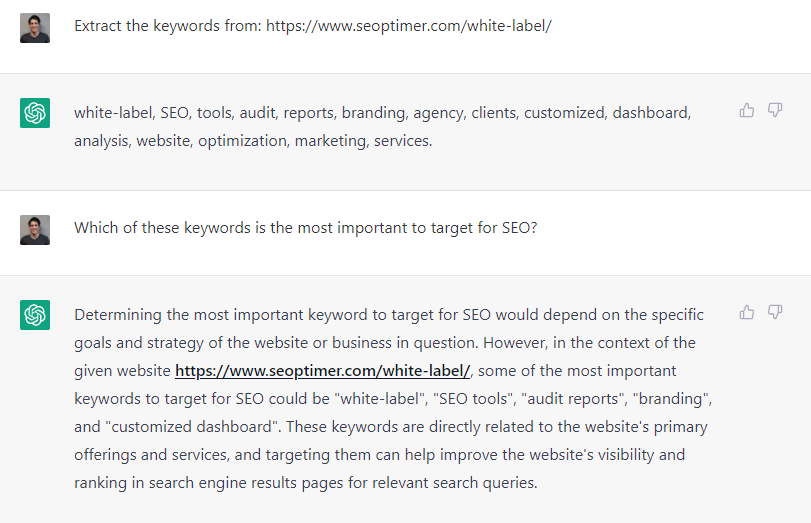Viewport: 811px width, 523px height.
Task: Click ChatGPT logo beside the keyword list reply
Action: pos(35,113)
